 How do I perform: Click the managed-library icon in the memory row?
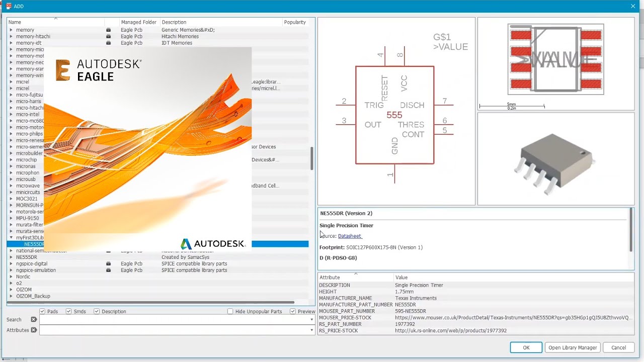[x=108, y=30]
